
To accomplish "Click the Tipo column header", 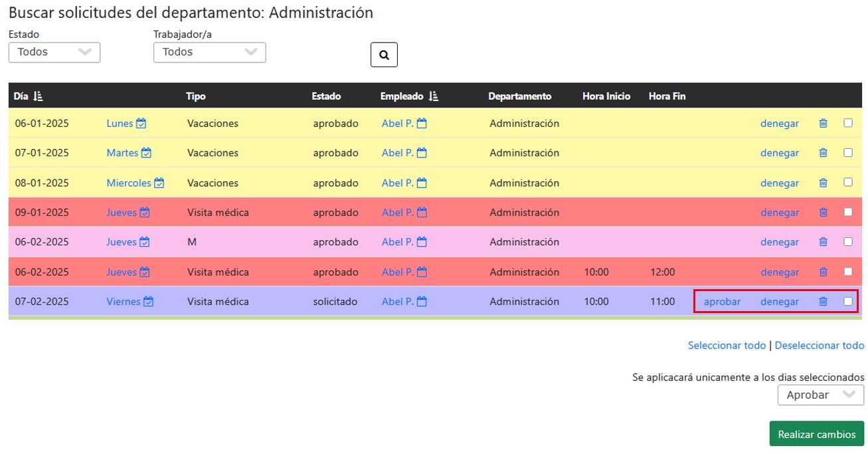I will pyautogui.click(x=196, y=96).
